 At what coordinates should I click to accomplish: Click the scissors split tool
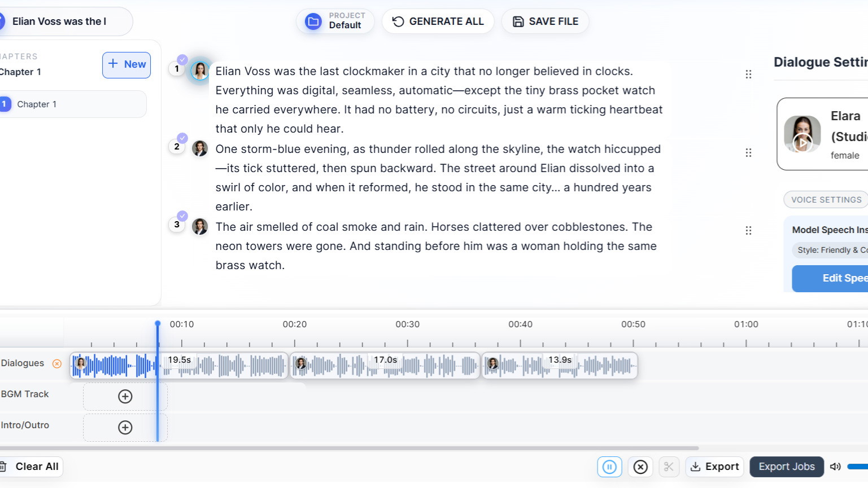pyautogui.click(x=669, y=467)
